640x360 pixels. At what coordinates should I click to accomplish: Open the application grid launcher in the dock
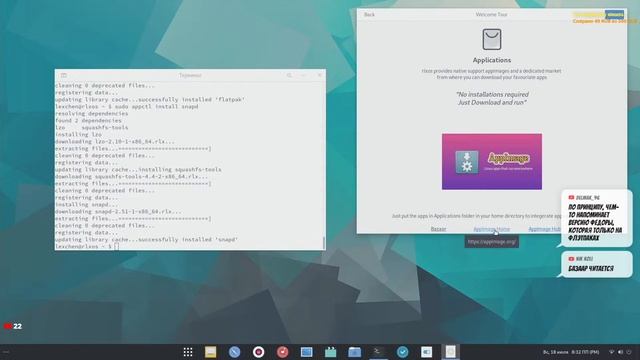[x=188, y=352]
